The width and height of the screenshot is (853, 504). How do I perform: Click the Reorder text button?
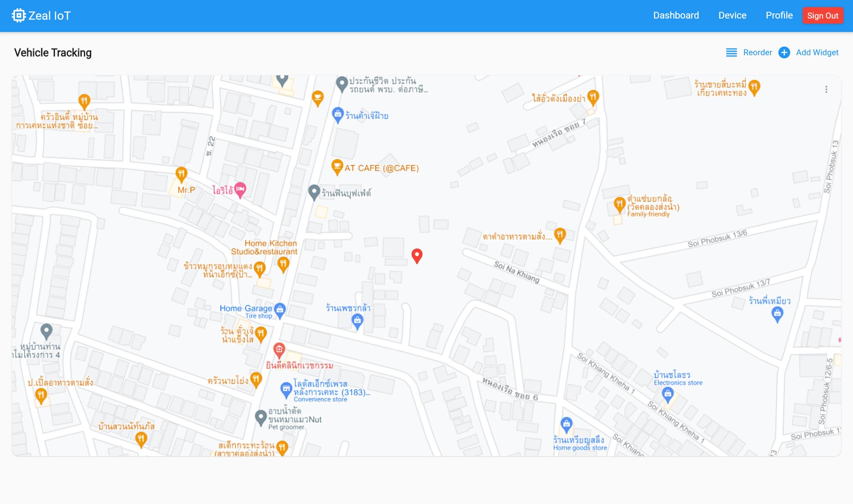click(757, 52)
